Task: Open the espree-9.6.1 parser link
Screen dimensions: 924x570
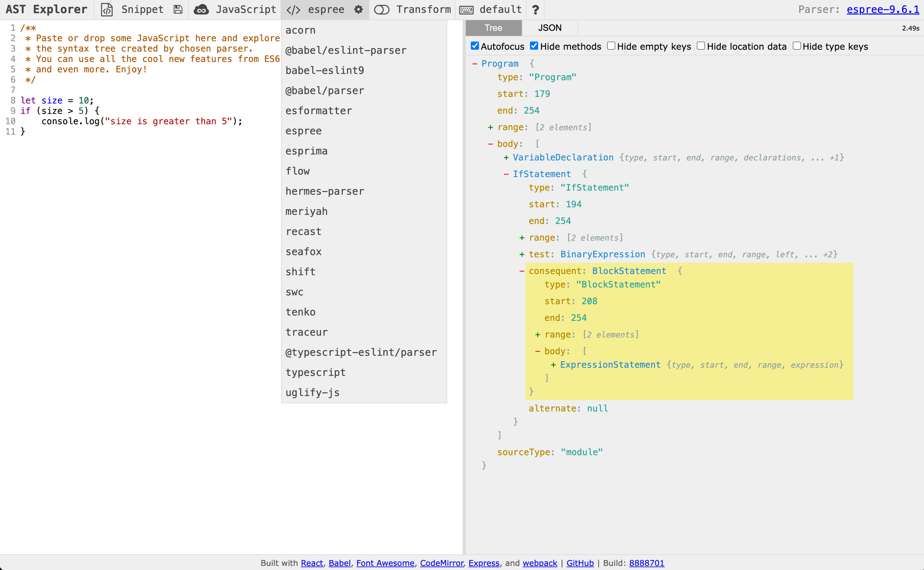Action: point(882,9)
